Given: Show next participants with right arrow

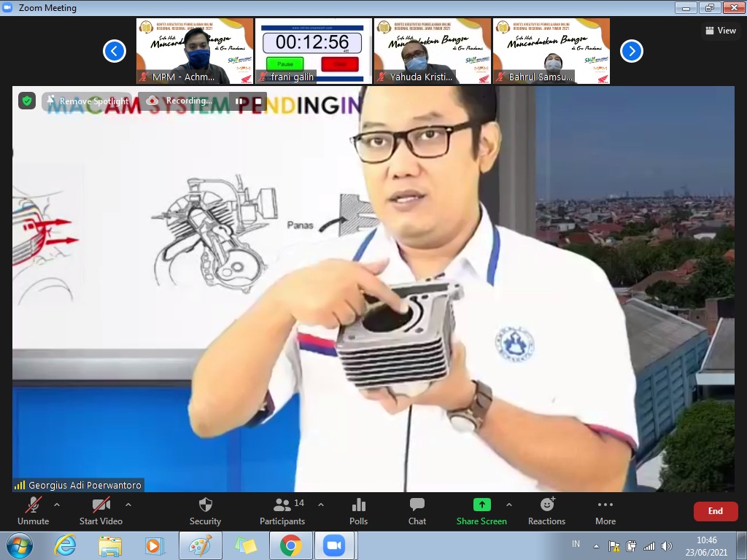Looking at the screenshot, I should (x=632, y=51).
